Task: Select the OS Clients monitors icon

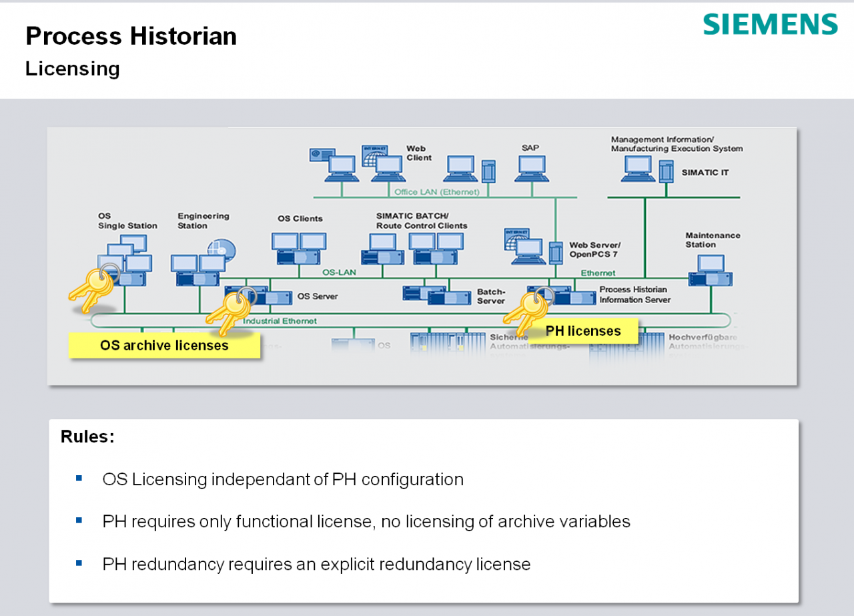Action: point(298,250)
